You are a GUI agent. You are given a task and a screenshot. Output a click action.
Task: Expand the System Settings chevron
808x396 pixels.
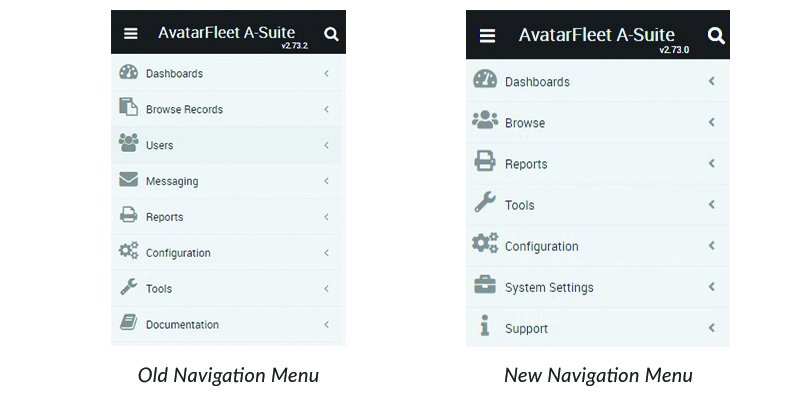(712, 286)
